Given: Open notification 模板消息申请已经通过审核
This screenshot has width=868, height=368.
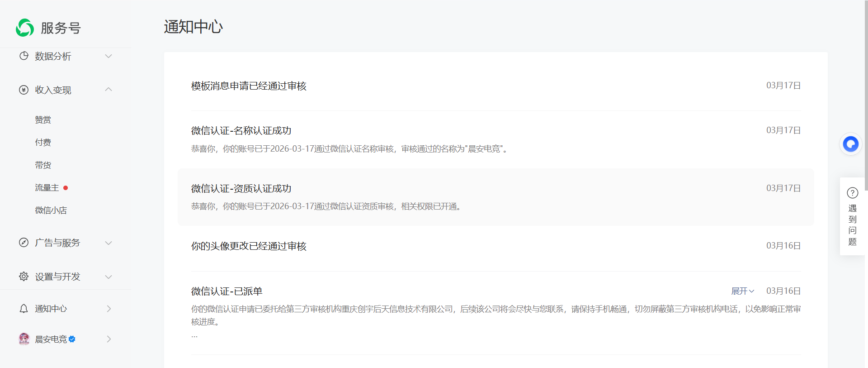Looking at the screenshot, I should pos(249,86).
